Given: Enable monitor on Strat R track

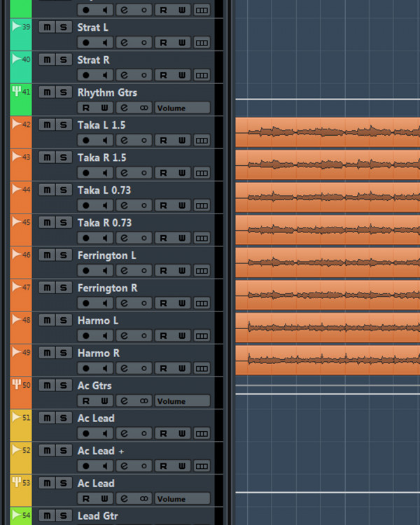Looking at the screenshot, I should [x=105, y=75].
